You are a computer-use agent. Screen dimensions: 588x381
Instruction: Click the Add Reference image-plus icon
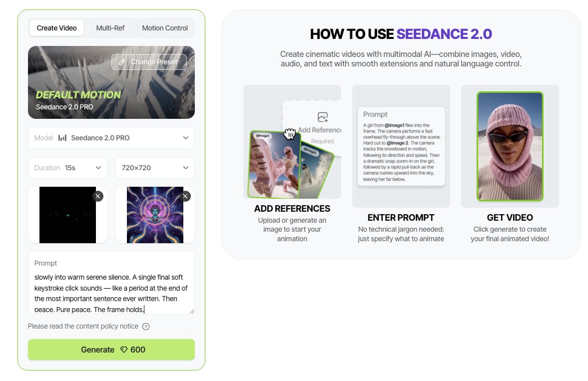coord(323,117)
